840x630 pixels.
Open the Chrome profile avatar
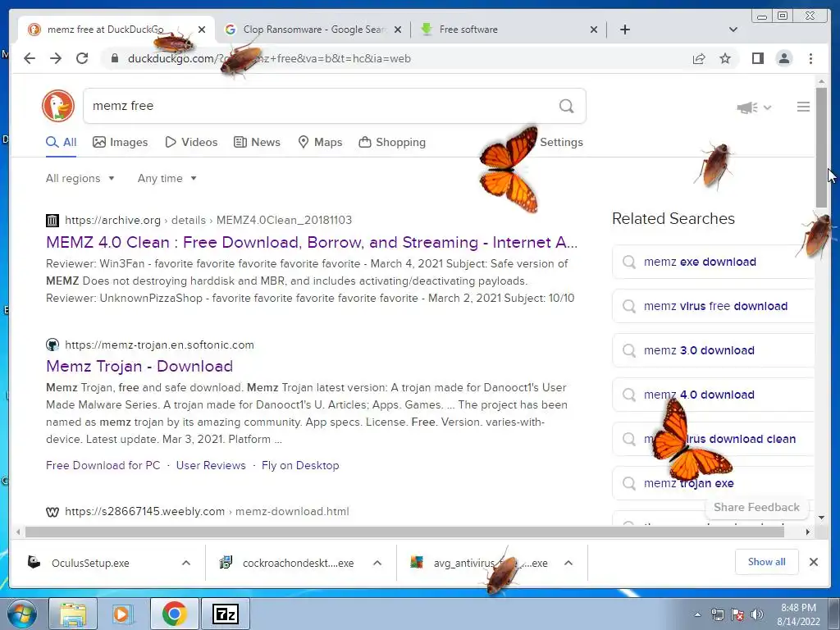click(x=783, y=58)
